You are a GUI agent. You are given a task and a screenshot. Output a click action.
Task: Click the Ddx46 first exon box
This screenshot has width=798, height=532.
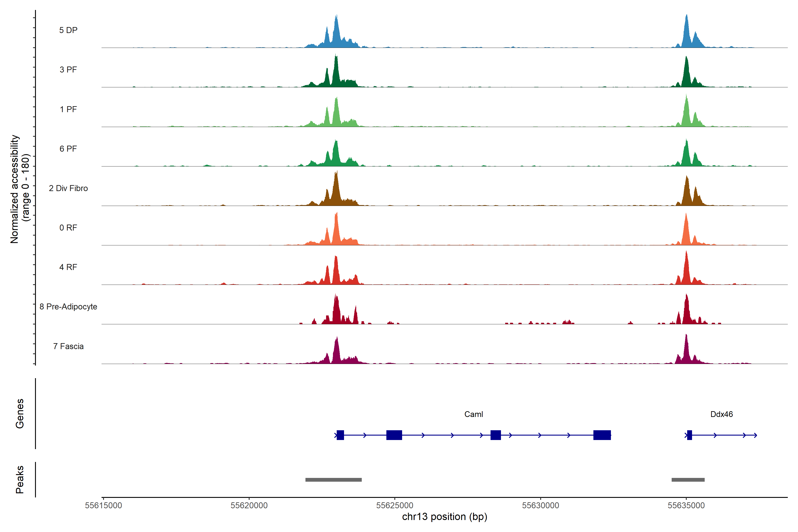pyautogui.click(x=689, y=435)
